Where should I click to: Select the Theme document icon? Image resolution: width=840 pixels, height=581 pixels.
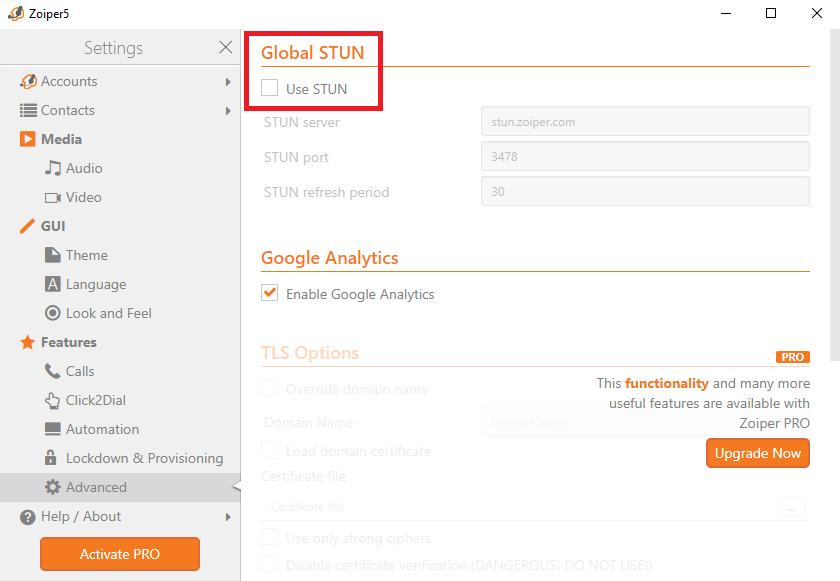point(53,255)
